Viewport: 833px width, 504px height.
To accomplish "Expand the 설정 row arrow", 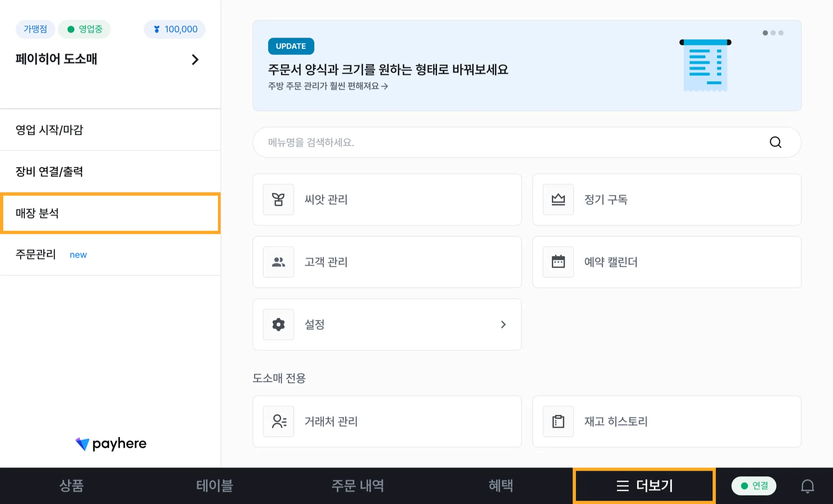I will point(503,324).
